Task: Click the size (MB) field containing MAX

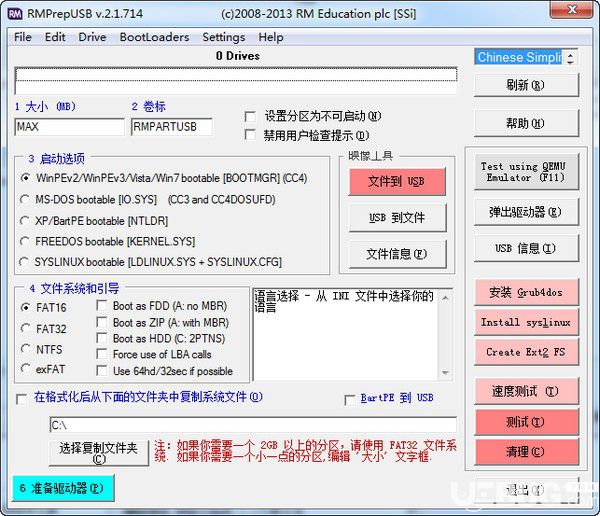Action: coord(69,127)
